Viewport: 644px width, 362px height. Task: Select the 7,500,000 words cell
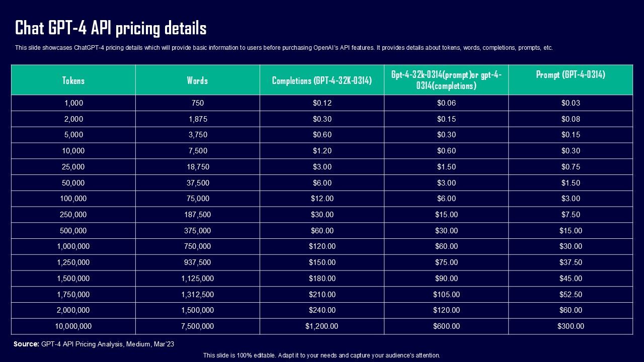(x=197, y=326)
